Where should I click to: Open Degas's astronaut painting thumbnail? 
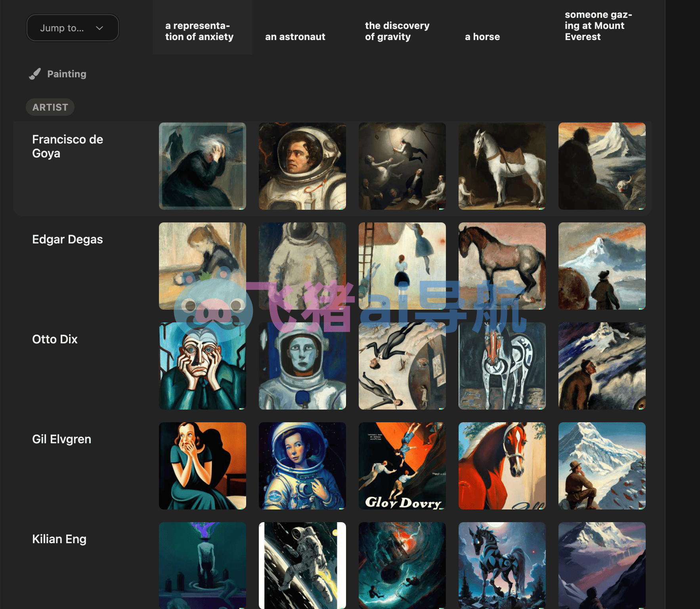302,266
